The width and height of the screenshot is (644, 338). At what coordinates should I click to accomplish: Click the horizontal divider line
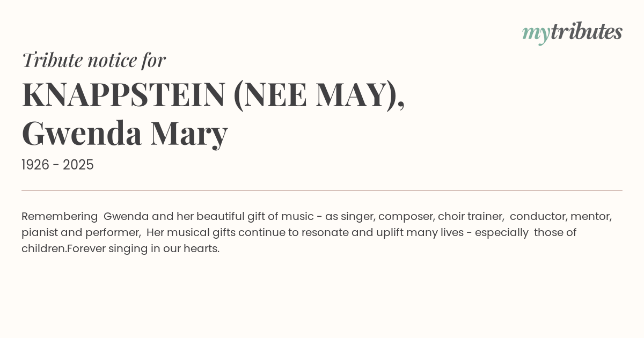322,190
